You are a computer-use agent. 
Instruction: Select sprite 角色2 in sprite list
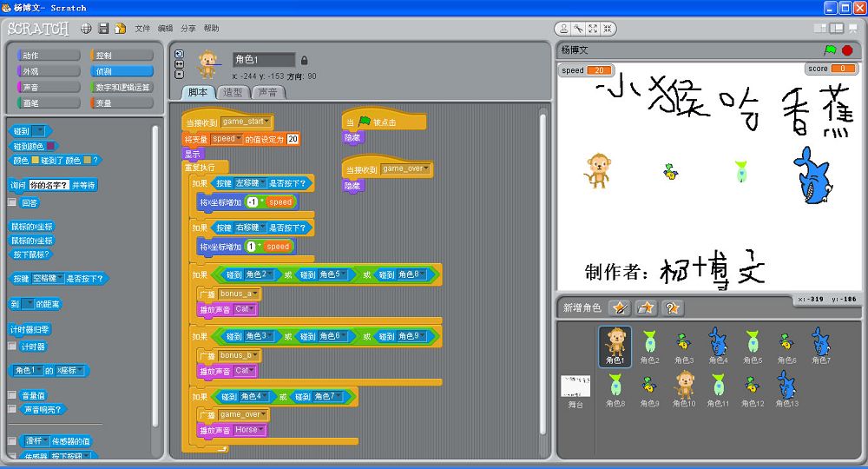pyautogui.click(x=650, y=346)
